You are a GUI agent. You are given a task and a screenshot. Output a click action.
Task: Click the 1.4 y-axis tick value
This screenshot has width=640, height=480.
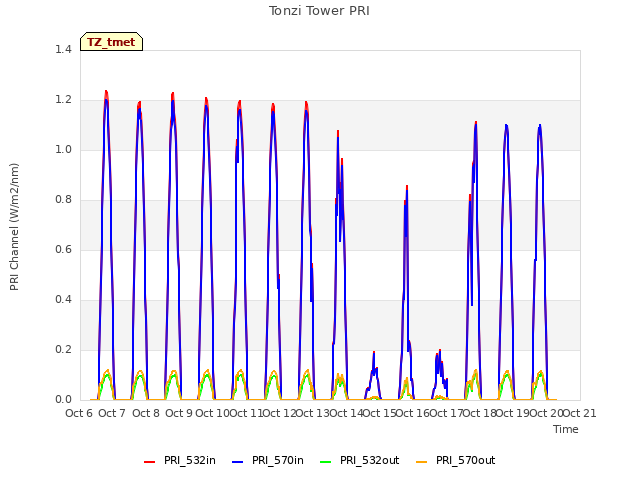point(63,49)
